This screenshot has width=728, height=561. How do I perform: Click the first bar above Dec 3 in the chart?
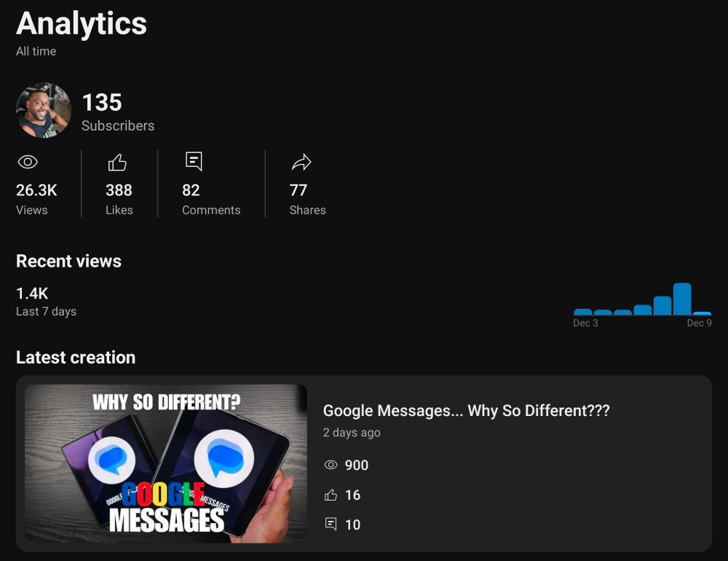click(582, 312)
